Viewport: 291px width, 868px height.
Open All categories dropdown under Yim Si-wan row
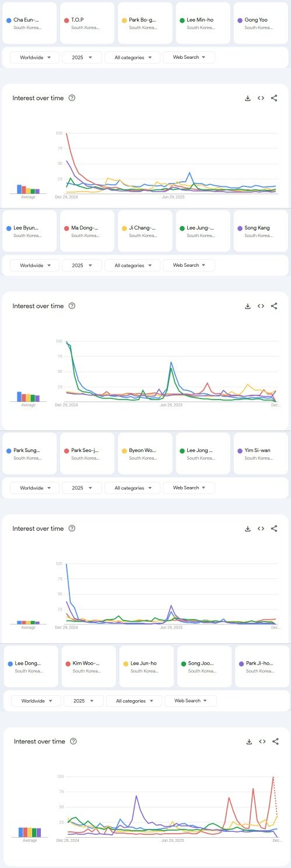pos(132,488)
